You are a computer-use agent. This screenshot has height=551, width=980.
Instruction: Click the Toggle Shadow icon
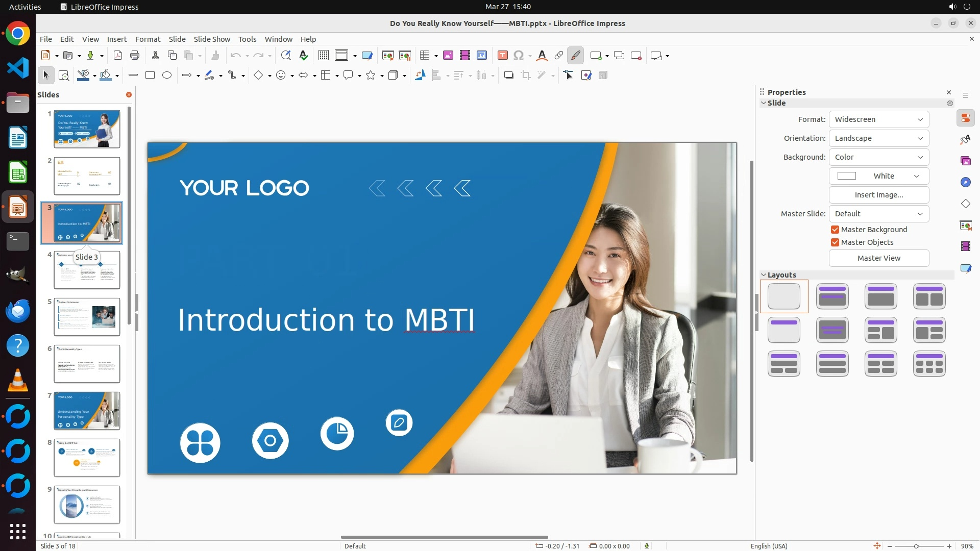coord(508,76)
